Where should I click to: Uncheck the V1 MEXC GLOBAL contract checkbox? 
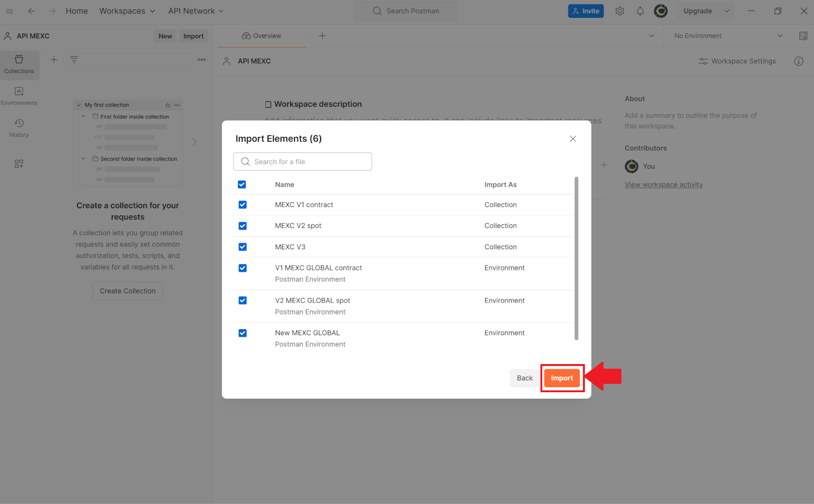pyautogui.click(x=243, y=268)
